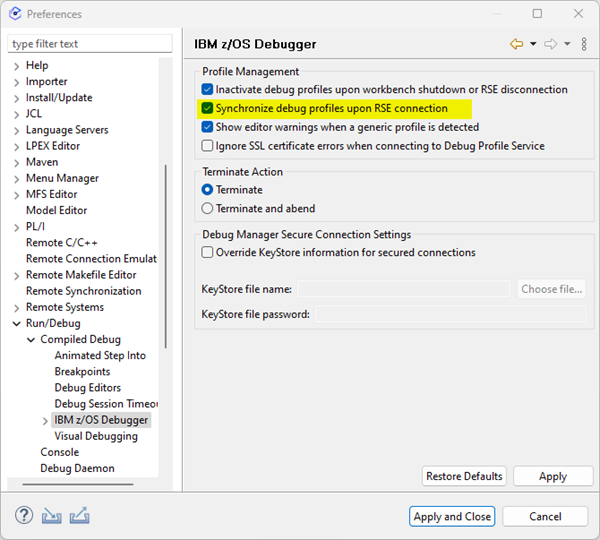Click the import preferences icon
The image size is (600, 540).
point(52,516)
